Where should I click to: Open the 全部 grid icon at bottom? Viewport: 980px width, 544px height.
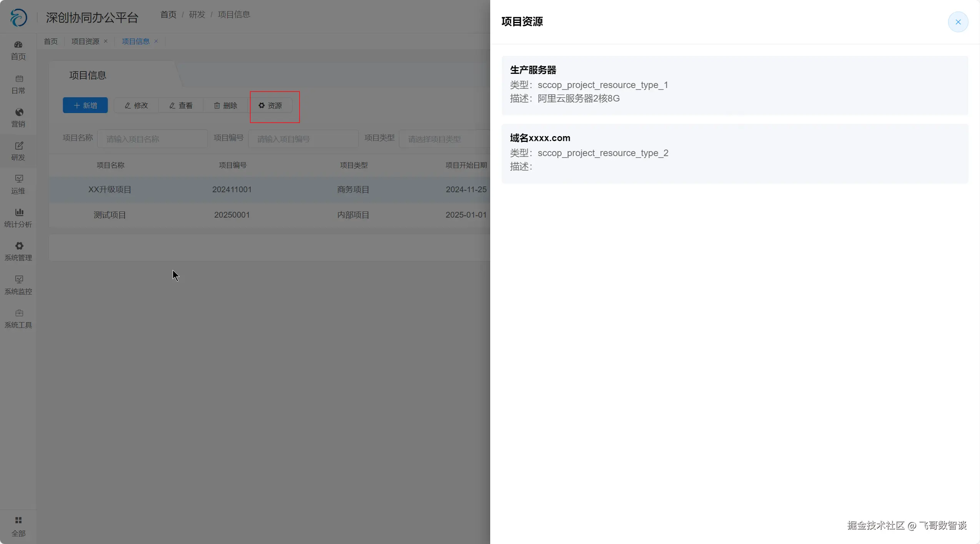(18, 521)
